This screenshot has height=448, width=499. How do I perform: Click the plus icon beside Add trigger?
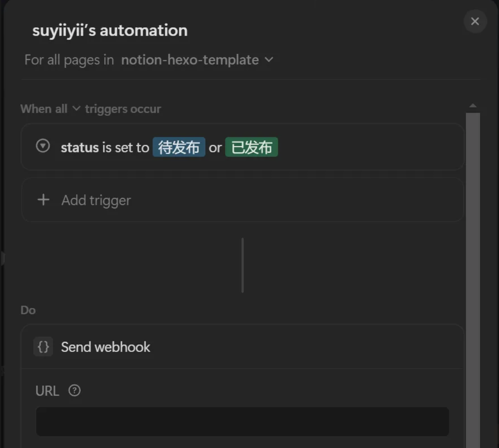pos(43,200)
